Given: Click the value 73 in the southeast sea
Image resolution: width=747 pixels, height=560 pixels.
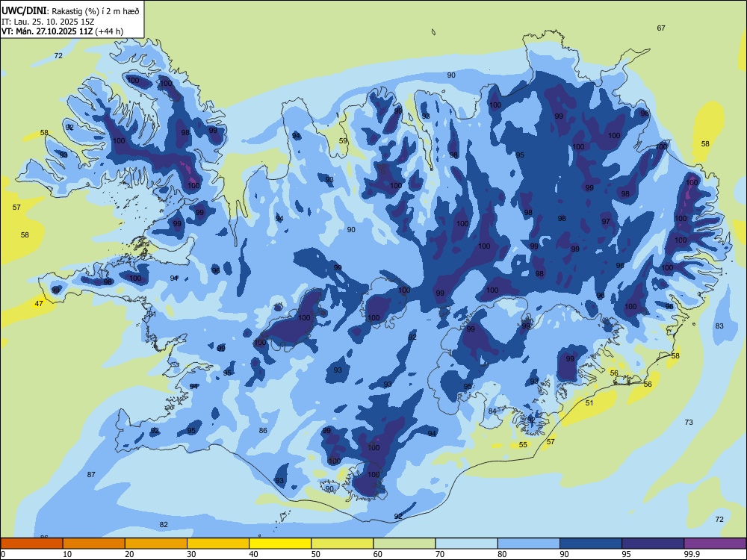Looking at the screenshot, I should point(689,422).
